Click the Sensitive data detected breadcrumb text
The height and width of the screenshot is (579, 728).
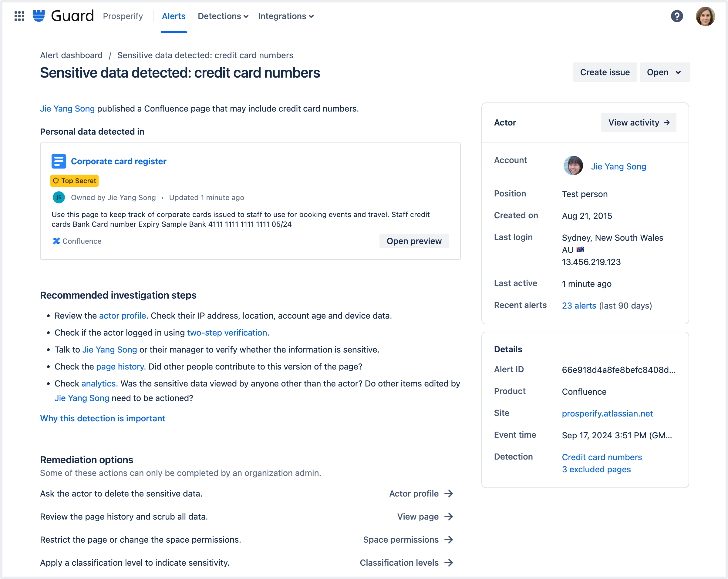point(205,55)
